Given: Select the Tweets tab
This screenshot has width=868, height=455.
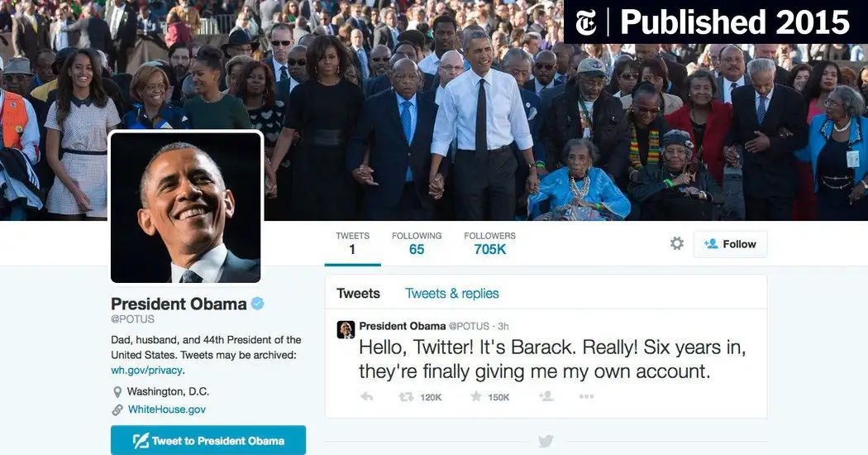Looking at the screenshot, I should click(358, 293).
